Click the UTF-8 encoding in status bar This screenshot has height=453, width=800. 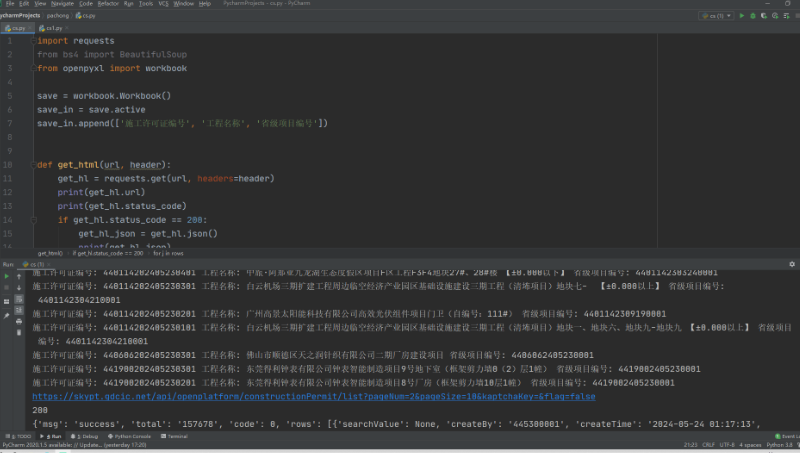pos(727,445)
